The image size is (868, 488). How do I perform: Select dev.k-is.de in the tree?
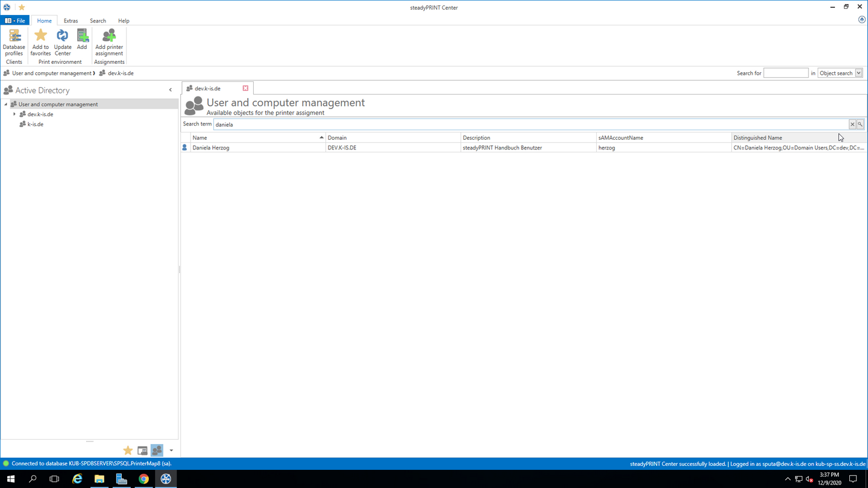pyautogui.click(x=40, y=114)
